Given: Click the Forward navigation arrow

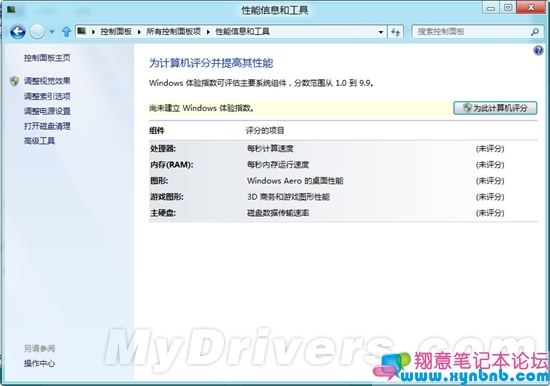Looking at the screenshot, I should pos(37,32).
